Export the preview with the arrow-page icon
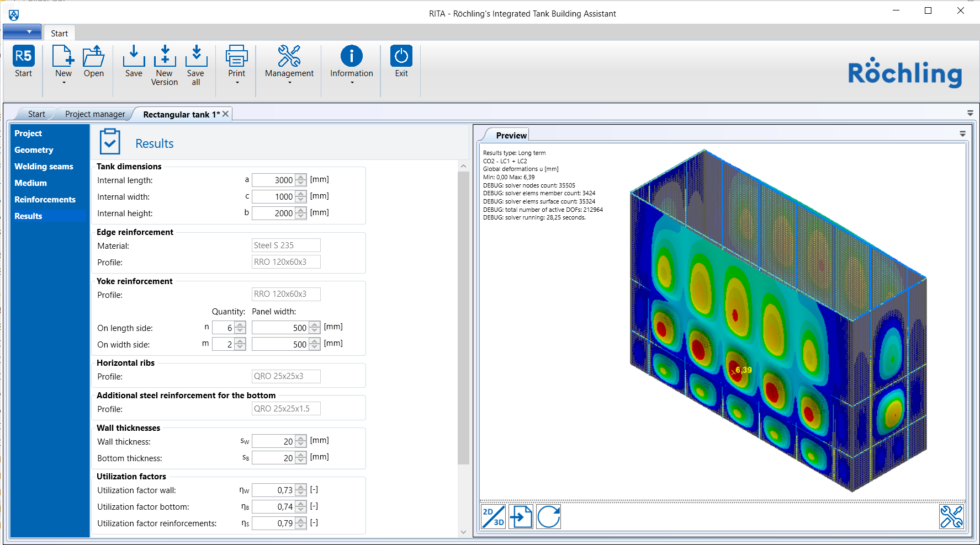 521,517
